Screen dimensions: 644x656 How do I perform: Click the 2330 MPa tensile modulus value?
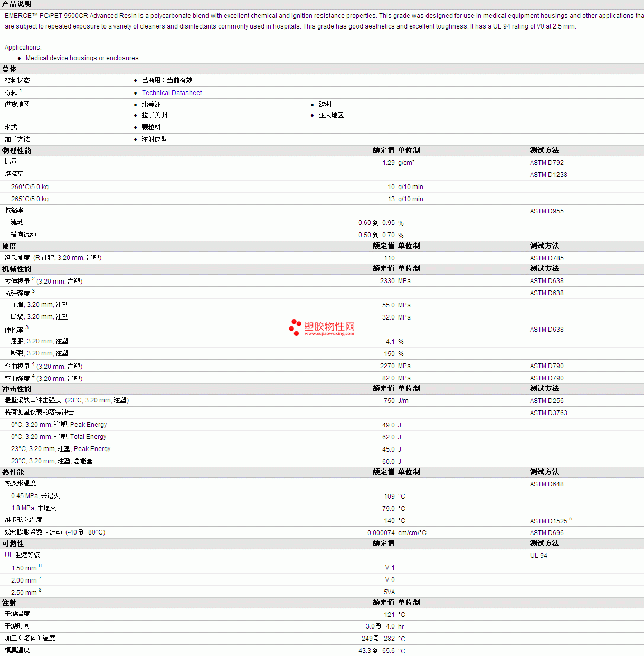pos(395,281)
